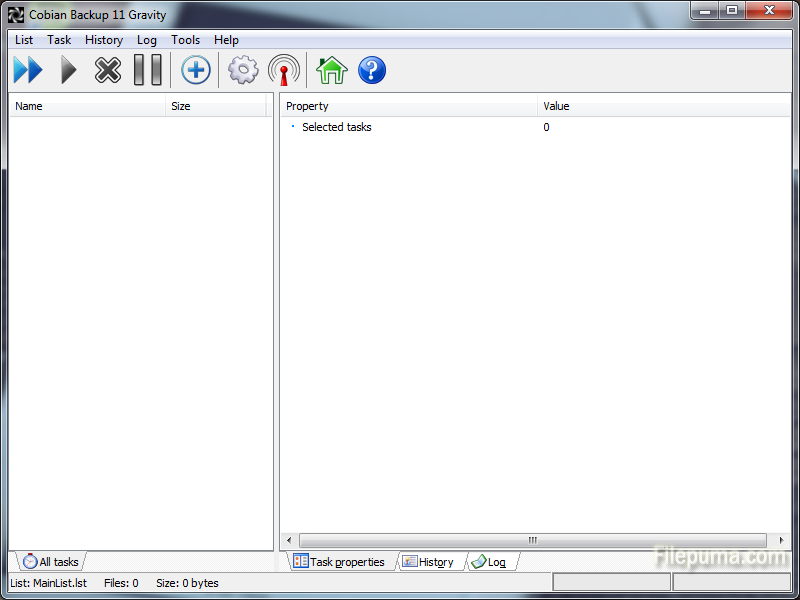This screenshot has height=600, width=800.
Task: Run selected tasks with play icon
Action: [x=68, y=71]
